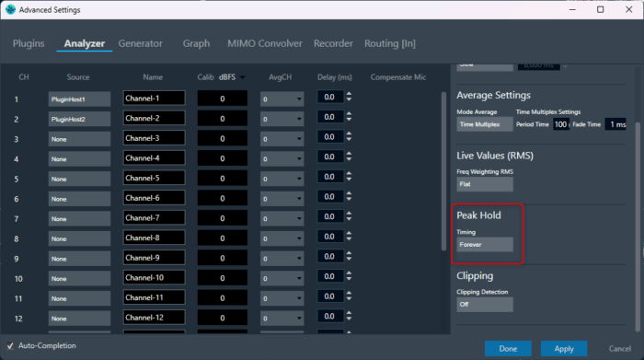Click the delay value field for channel 1
This screenshot has height=360, width=644.
point(329,97)
